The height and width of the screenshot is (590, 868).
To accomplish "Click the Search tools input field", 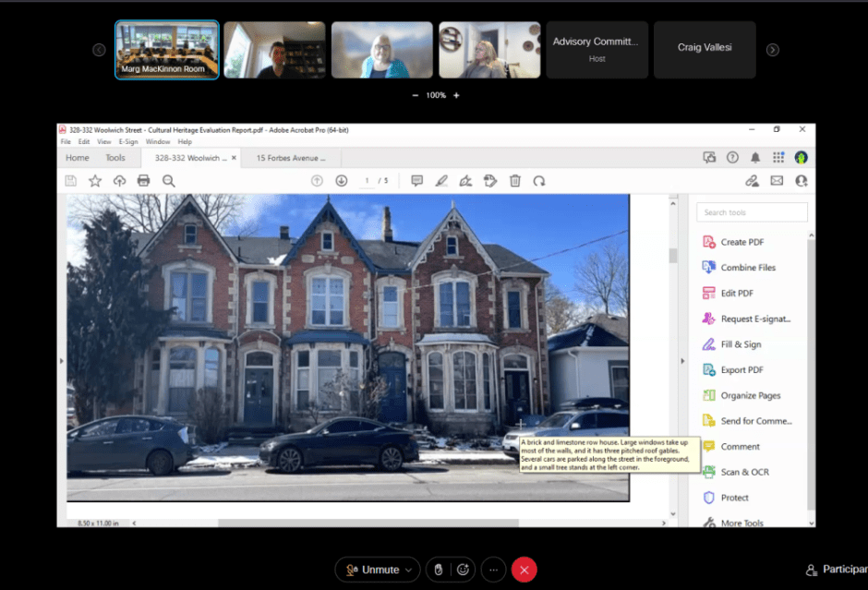I will tap(753, 212).
